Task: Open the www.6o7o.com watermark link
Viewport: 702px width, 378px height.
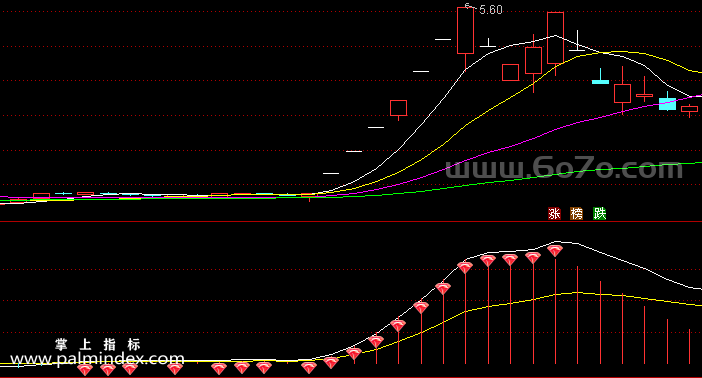Action: [565, 168]
